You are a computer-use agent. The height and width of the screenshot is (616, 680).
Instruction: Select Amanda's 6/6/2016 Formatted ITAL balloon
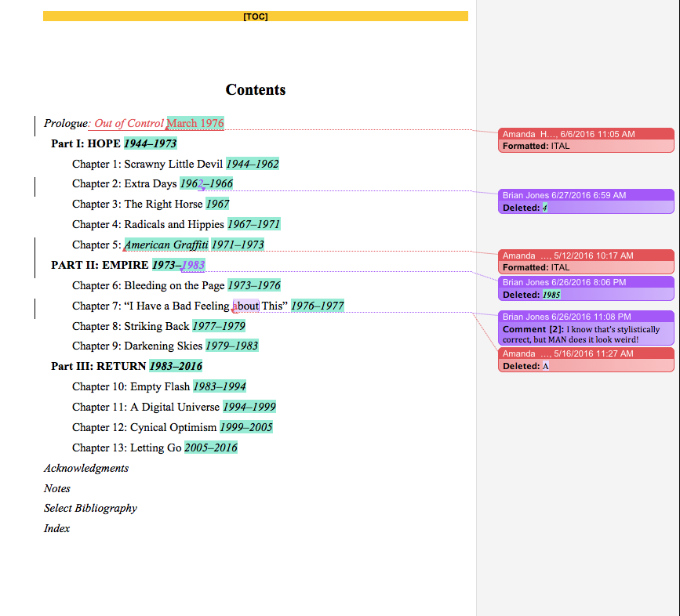point(586,140)
